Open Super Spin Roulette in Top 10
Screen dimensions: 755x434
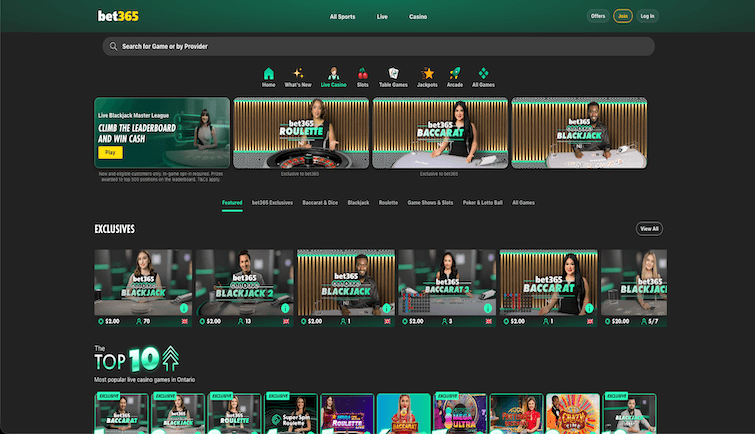[291, 413]
